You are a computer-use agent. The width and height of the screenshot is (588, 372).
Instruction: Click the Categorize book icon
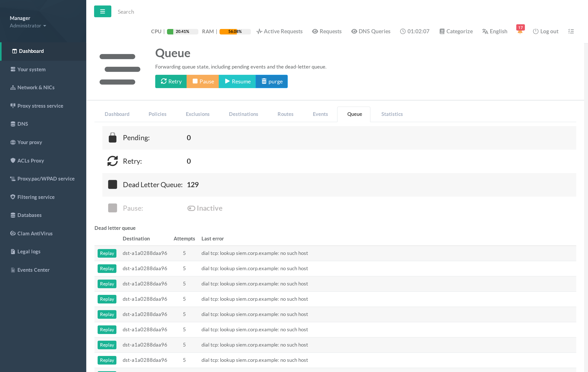click(x=442, y=31)
